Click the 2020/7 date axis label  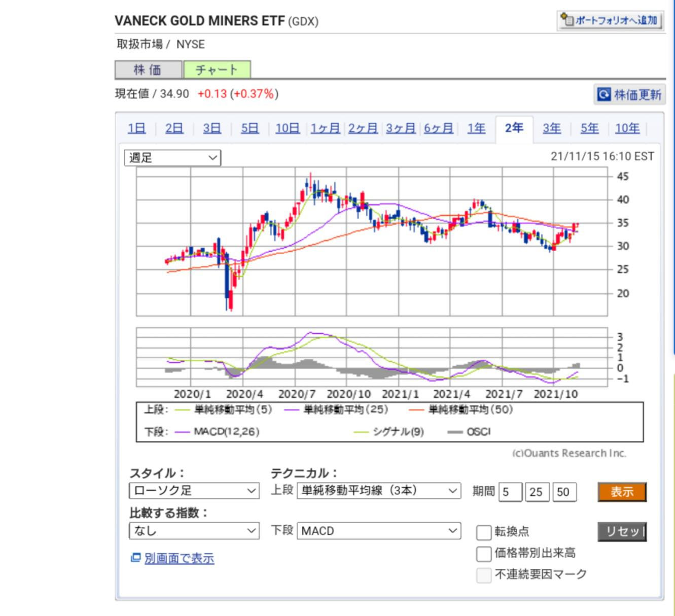click(297, 394)
